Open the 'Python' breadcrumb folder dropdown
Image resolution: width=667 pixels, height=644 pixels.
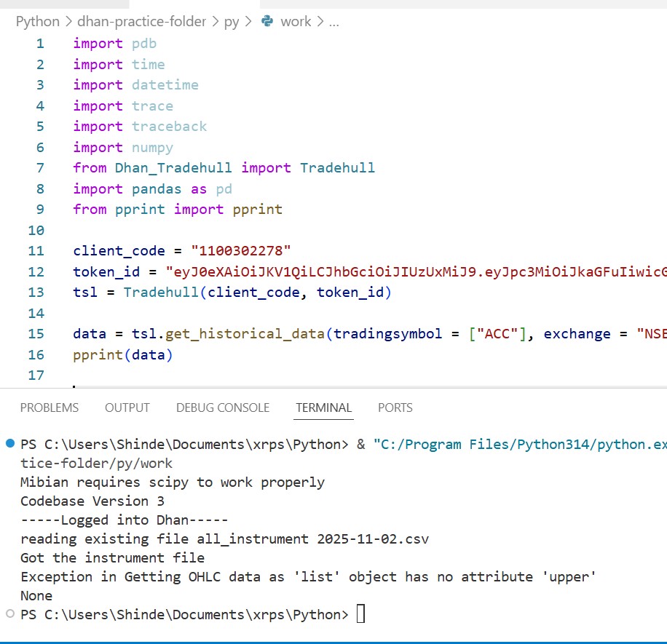click(38, 22)
